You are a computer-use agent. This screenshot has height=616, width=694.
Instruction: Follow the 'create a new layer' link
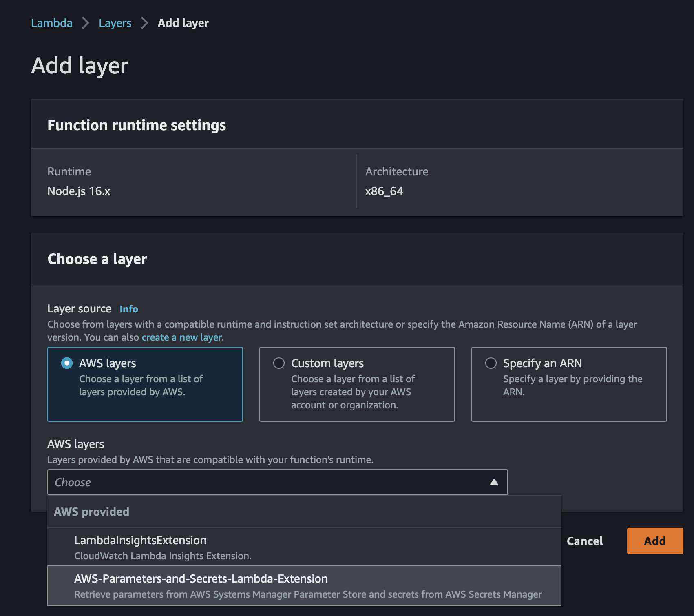(x=182, y=337)
